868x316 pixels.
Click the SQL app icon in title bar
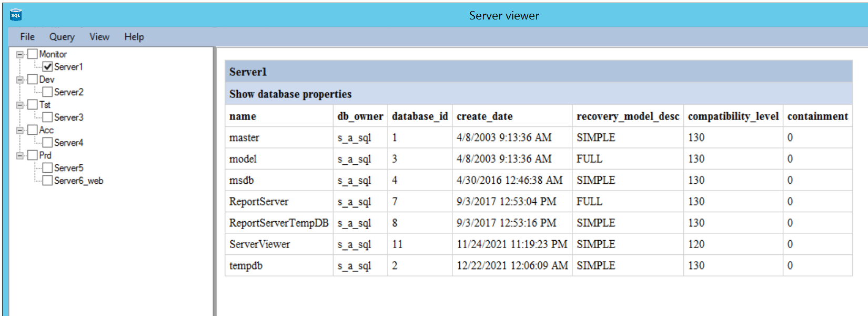pyautogui.click(x=16, y=15)
